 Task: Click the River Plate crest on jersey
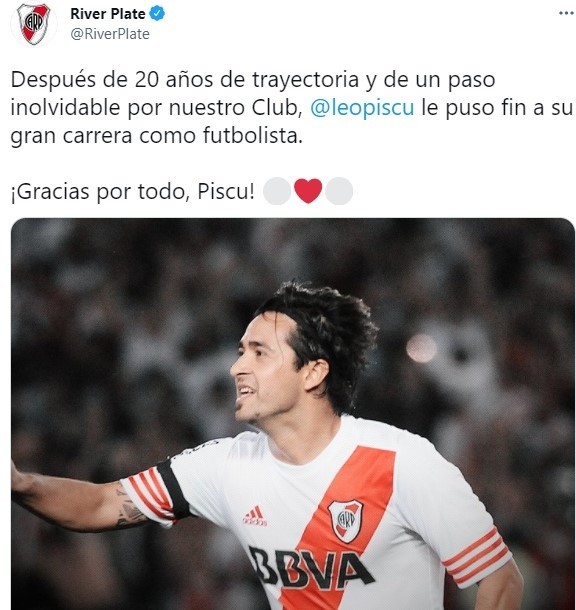345,521
